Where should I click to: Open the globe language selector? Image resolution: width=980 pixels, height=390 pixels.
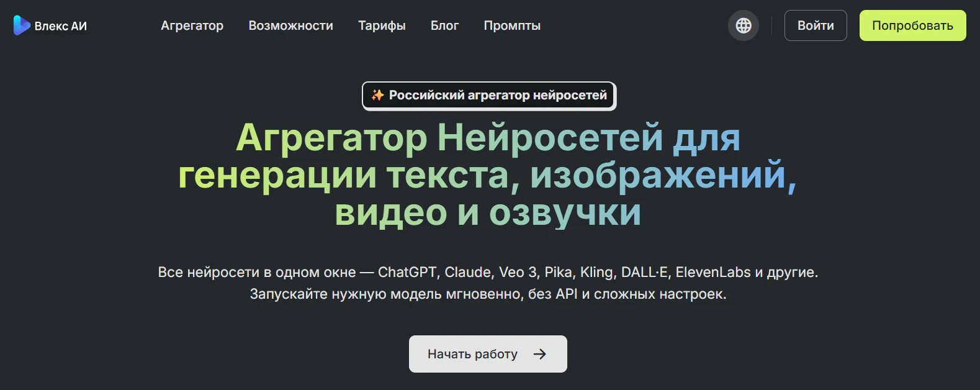(744, 25)
